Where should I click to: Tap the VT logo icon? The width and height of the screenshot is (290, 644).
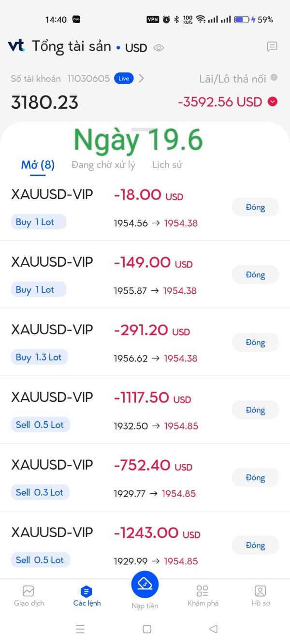tap(16, 46)
